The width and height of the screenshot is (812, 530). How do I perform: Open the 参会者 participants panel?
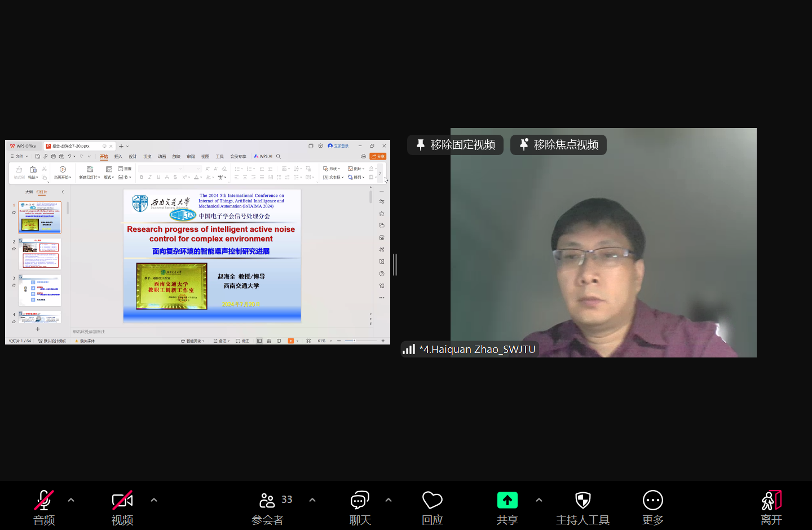pos(267,507)
